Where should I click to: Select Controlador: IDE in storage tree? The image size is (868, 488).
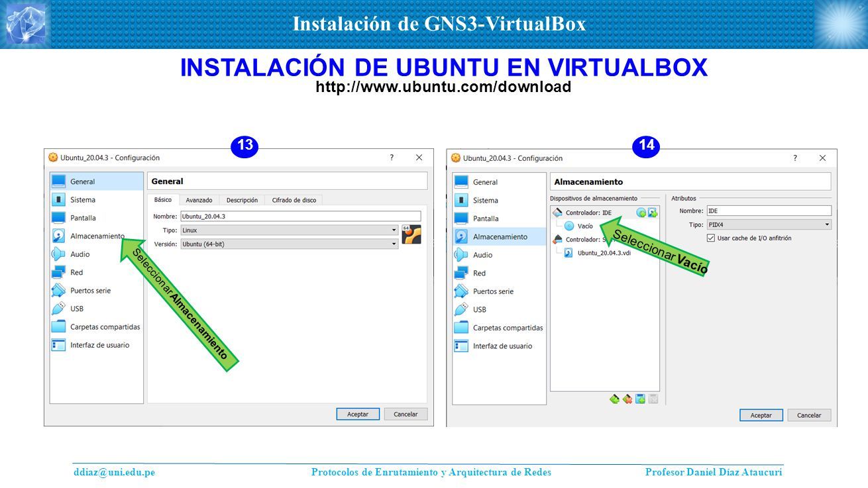coord(588,213)
